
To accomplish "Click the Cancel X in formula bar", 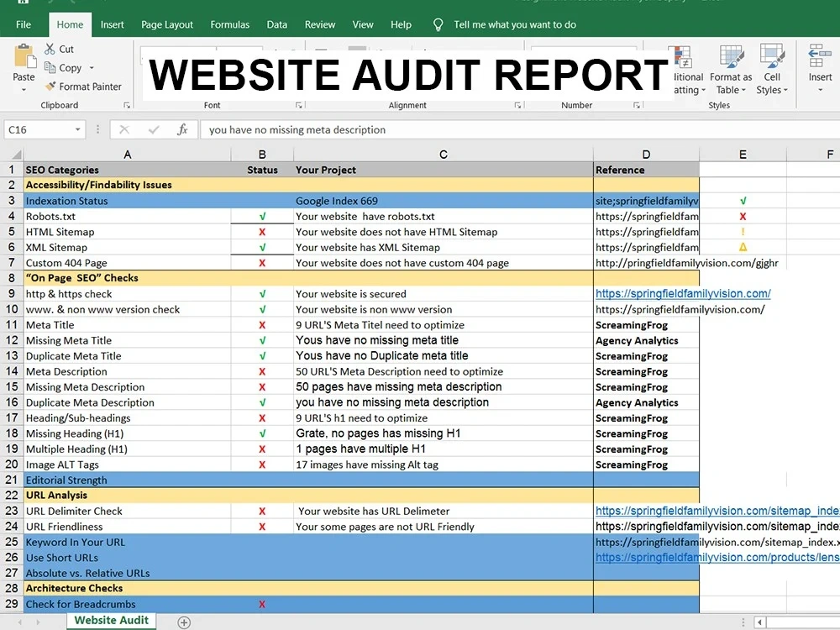I will tap(124, 129).
